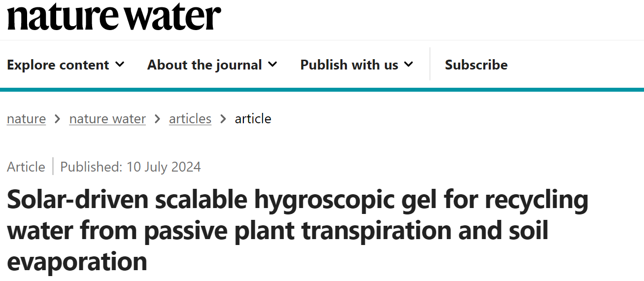Go to the nature water breadcrumb link
644x281 pixels.
(107, 119)
